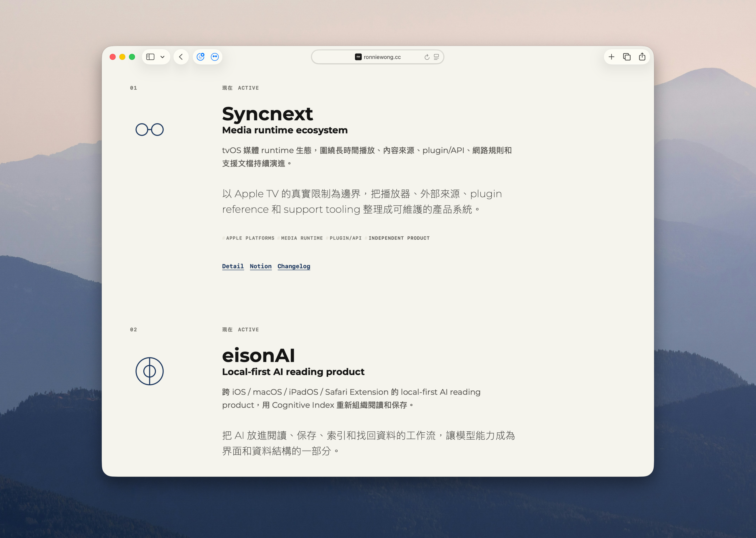Minimize the Safari window with the yellow button
756x538 pixels.
tap(122, 57)
